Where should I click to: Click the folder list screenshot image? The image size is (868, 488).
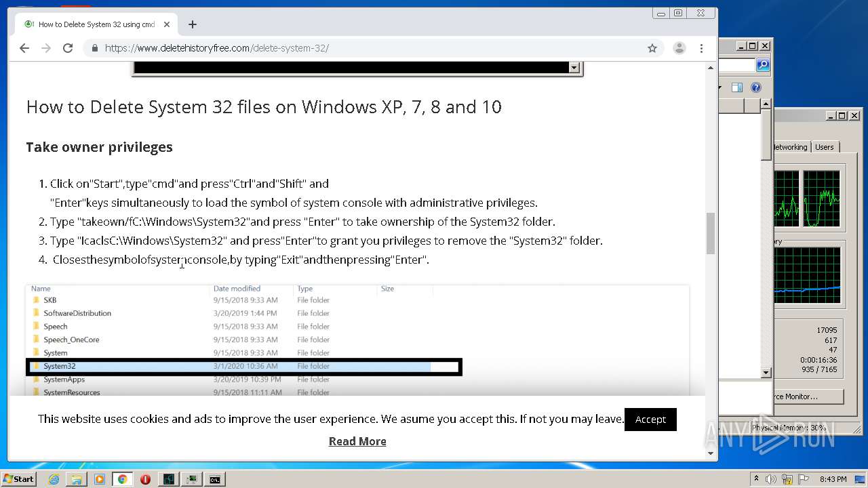(x=357, y=340)
